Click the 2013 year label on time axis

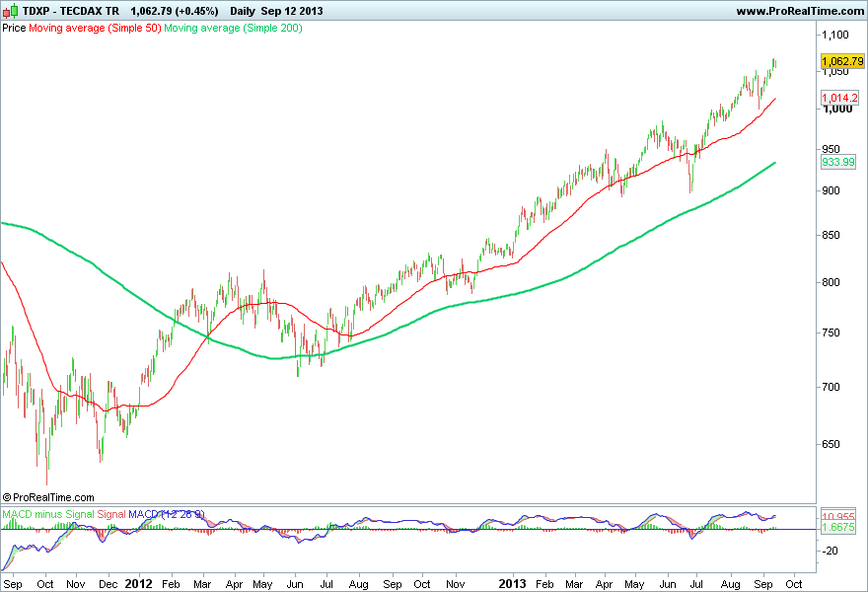pos(512,584)
